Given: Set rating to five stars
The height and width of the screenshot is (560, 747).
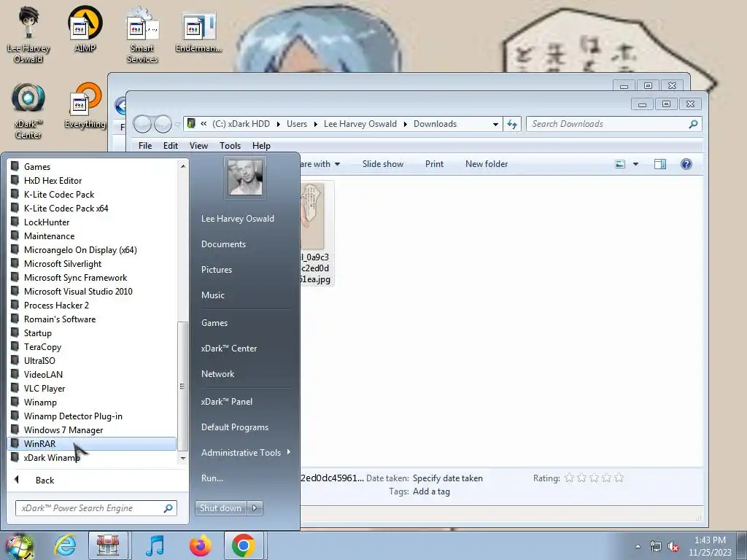Looking at the screenshot, I should [x=619, y=478].
